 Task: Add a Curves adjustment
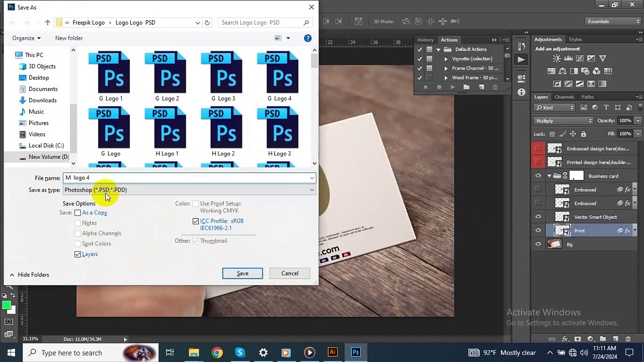(580, 58)
